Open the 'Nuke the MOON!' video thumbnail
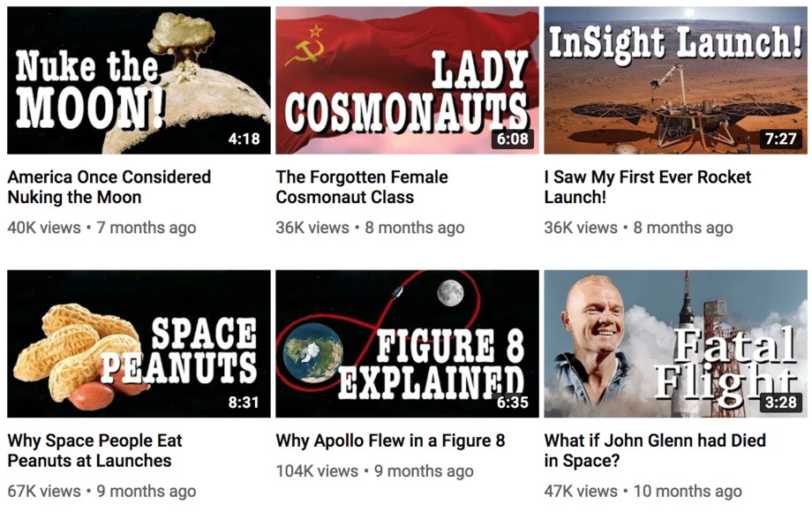 139,80
